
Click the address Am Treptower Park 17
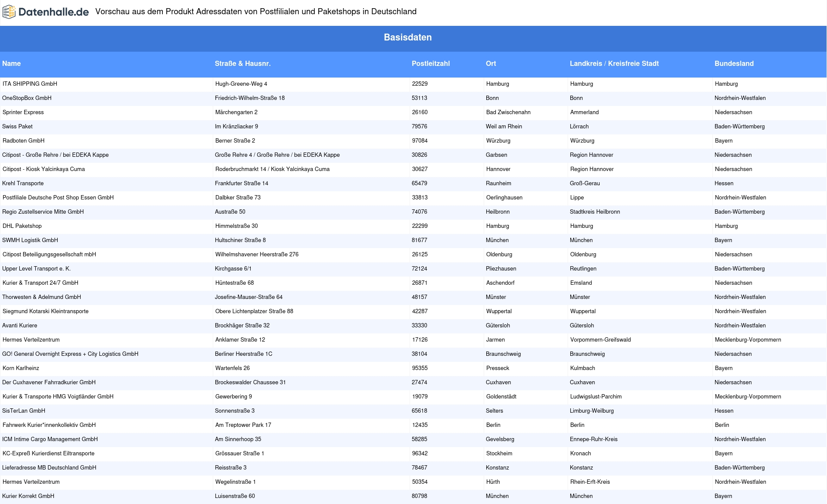tap(243, 425)
